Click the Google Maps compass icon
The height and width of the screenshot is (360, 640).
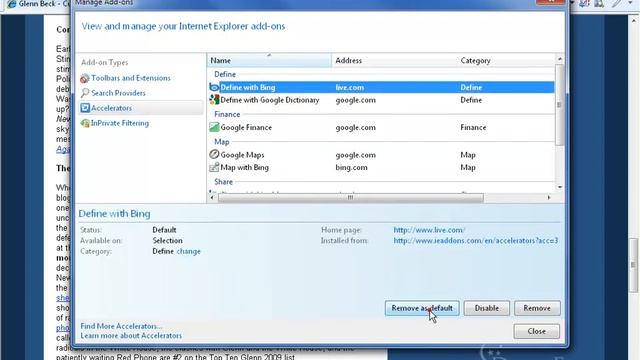click(214, 155)
